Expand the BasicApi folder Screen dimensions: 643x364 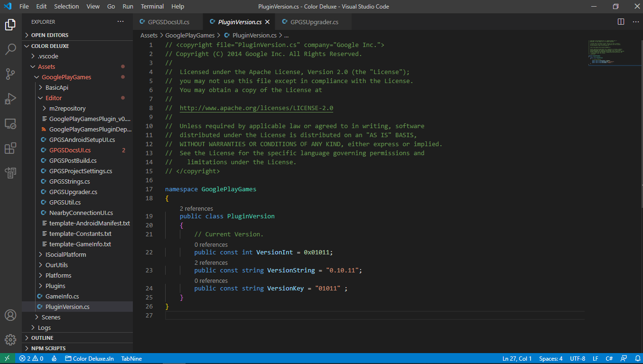pos(77,87)
